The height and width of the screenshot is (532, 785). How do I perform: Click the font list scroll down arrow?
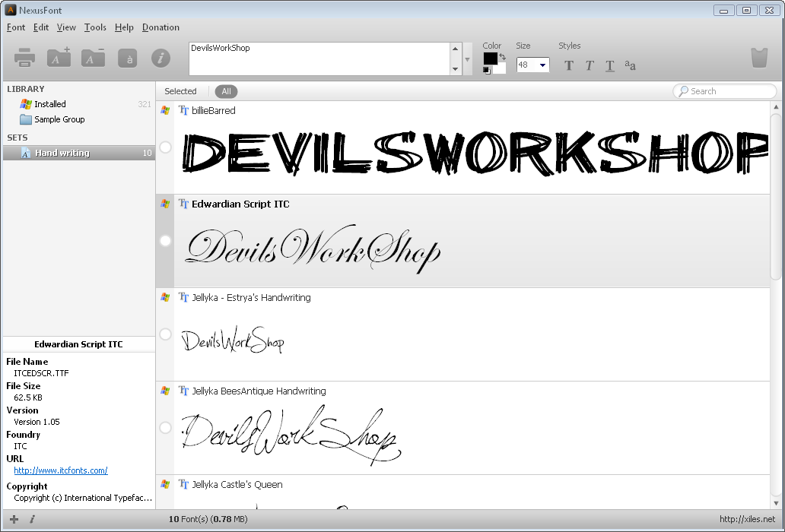(776, 503)
